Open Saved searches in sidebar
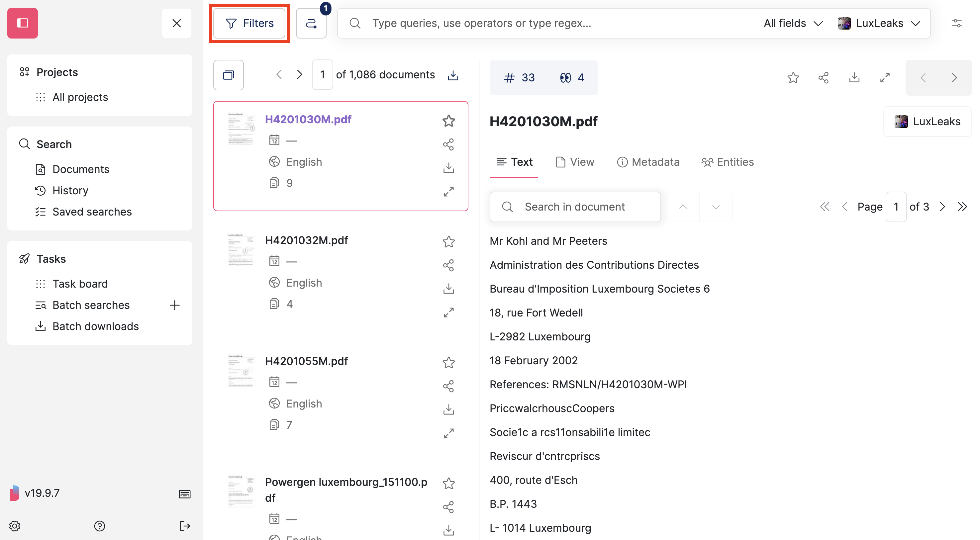Image resolution: width=980 pixels, height=540 pixels. pos(92,212)
